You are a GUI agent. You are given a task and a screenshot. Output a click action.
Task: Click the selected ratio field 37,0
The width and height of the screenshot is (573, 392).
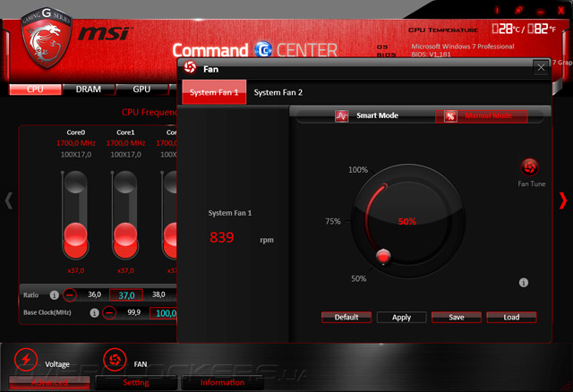126,294
